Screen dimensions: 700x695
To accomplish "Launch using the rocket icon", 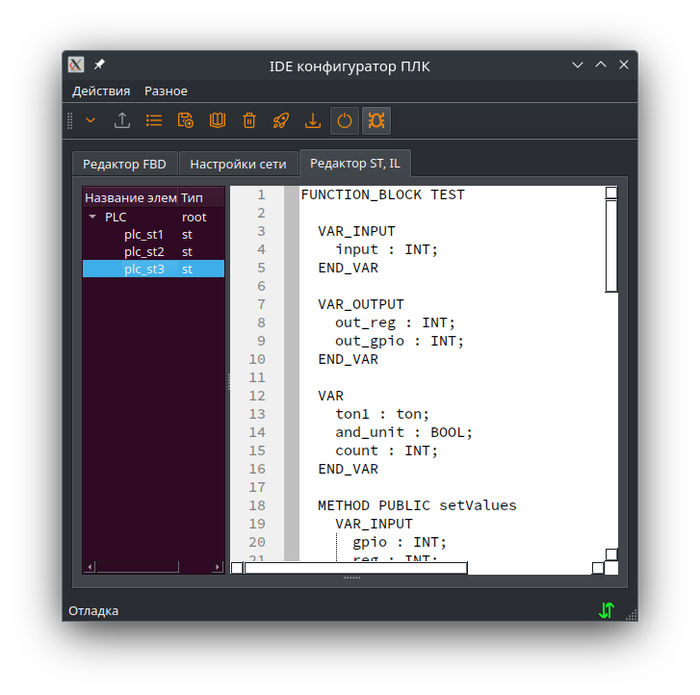I will coord(281,121).
